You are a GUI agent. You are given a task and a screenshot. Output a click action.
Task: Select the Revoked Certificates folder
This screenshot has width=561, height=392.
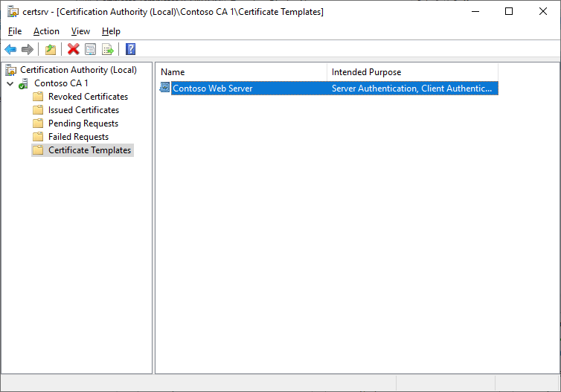click(x=88, y=97)
